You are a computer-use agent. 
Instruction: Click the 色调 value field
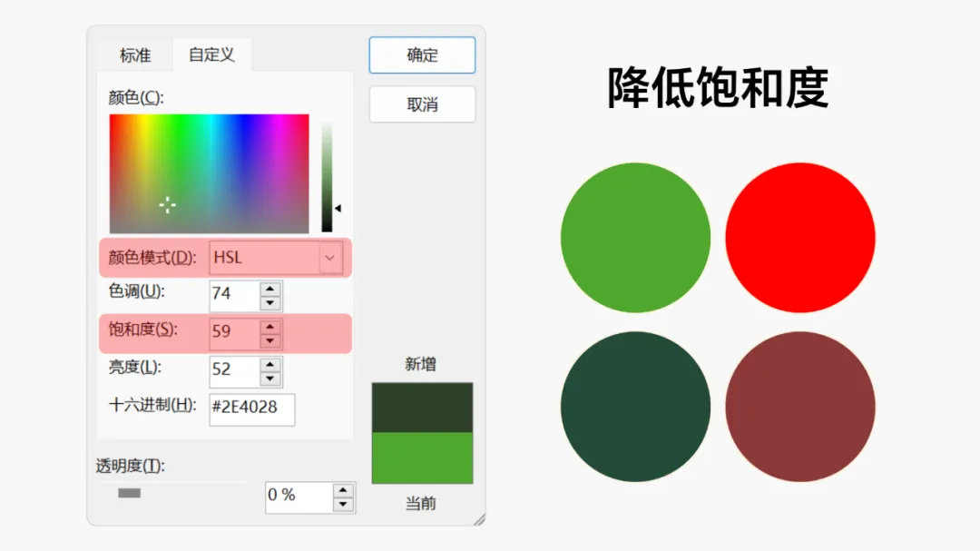(234, 295)
